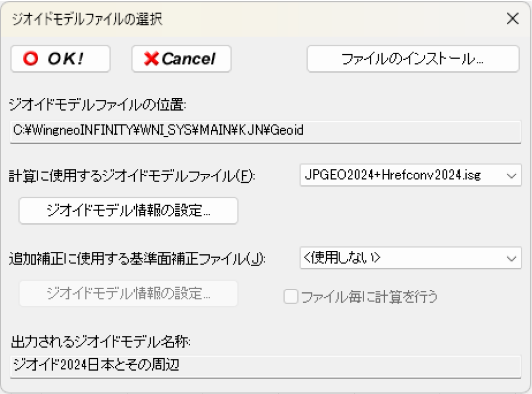This screenshot has width=532, height=394.
Task: Close the ジオイドモデルファイルの選択 dialog window
Action: (x=512, y=18)
